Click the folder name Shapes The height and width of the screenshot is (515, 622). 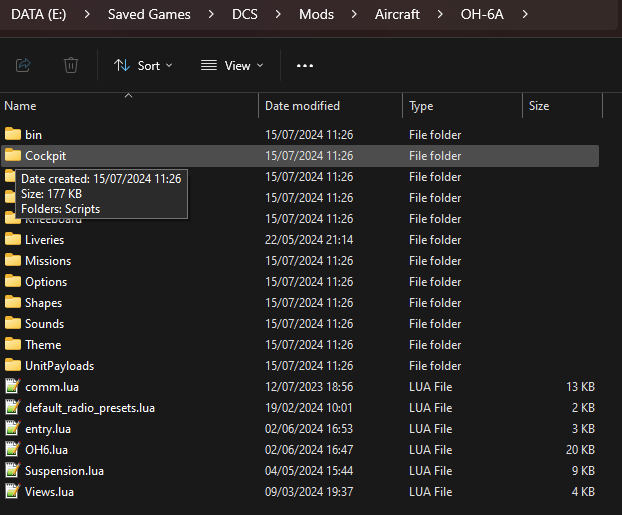(x=44, y=303)
